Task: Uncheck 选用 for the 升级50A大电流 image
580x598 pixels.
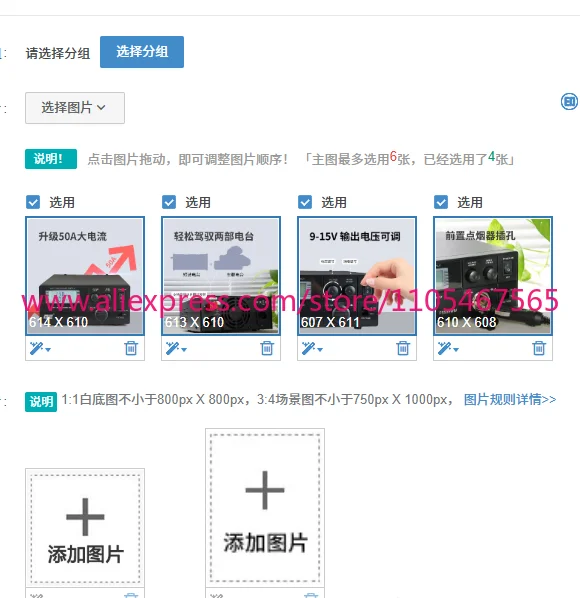Action: click(33, 202)
